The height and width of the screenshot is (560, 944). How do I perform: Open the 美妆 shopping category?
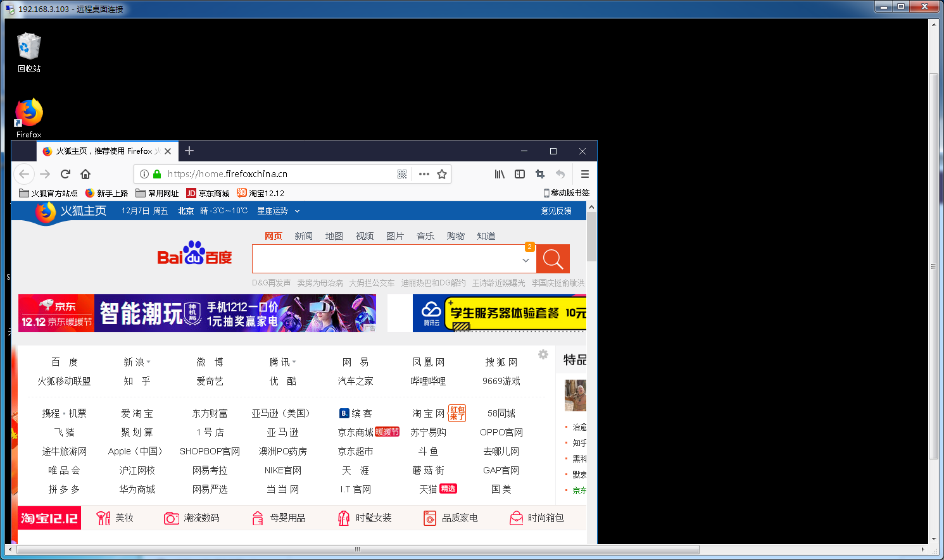[115, 518]
